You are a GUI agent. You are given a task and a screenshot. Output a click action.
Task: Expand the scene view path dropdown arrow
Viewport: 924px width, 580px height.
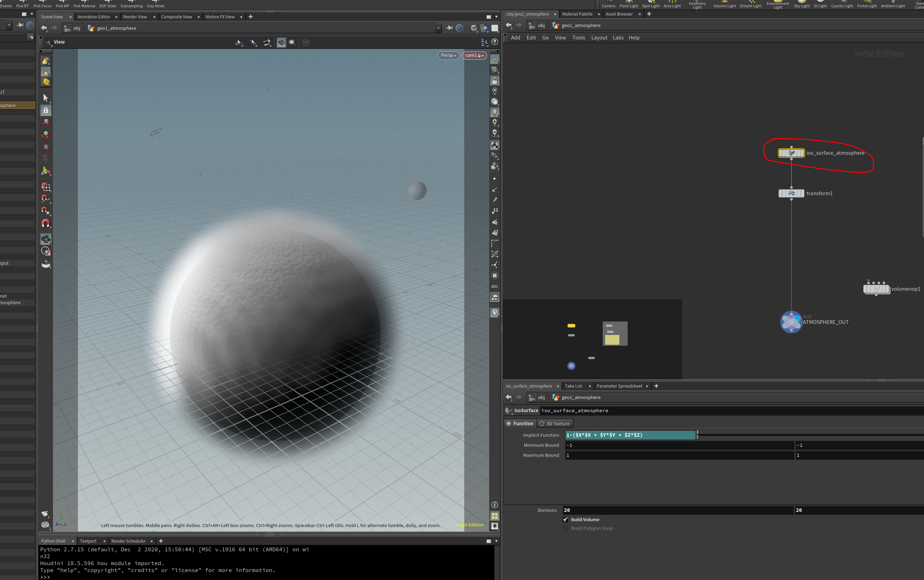point(438,28)
